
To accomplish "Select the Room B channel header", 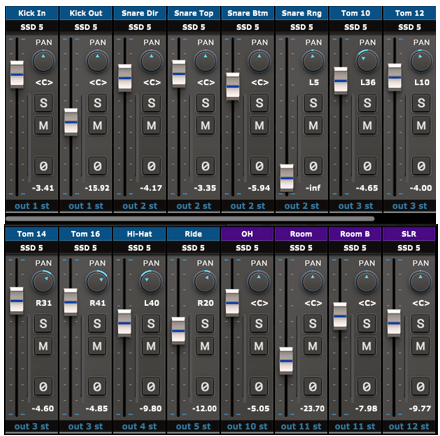I will point(355,234).
